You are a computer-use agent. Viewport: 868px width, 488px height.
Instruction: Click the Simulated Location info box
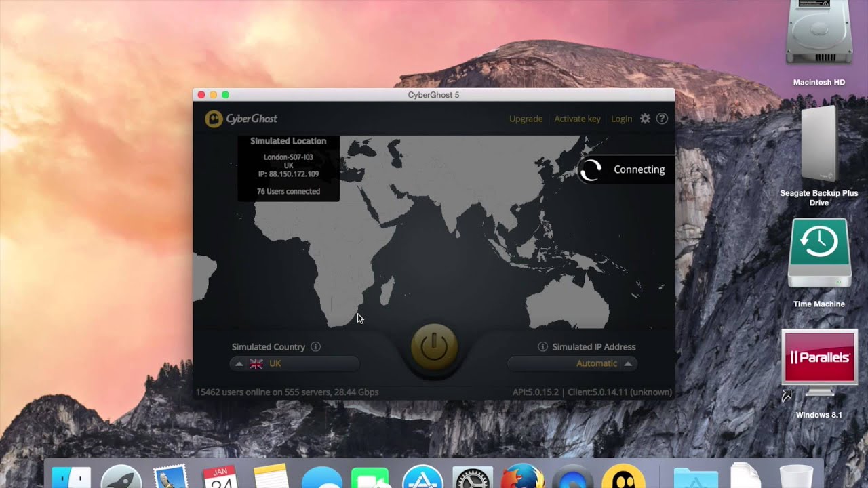pyautogui.click(x=288, y=167)
